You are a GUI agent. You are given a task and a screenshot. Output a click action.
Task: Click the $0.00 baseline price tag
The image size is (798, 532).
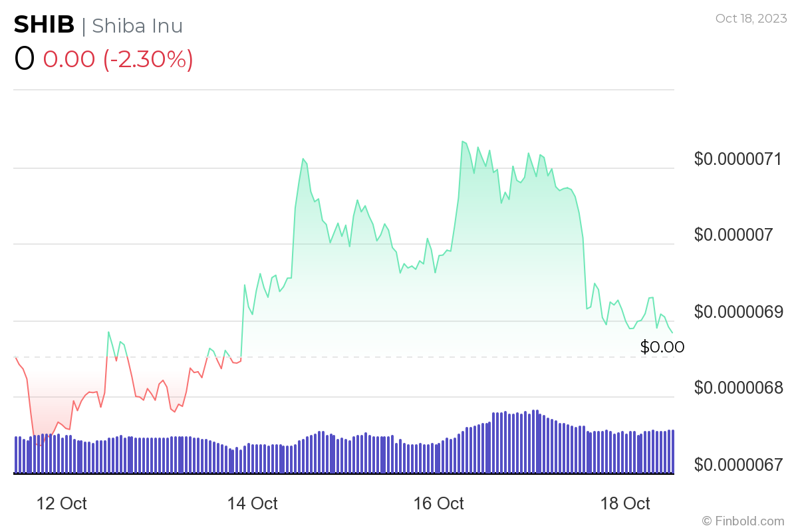pyautogui.click(x=662, y=346)
